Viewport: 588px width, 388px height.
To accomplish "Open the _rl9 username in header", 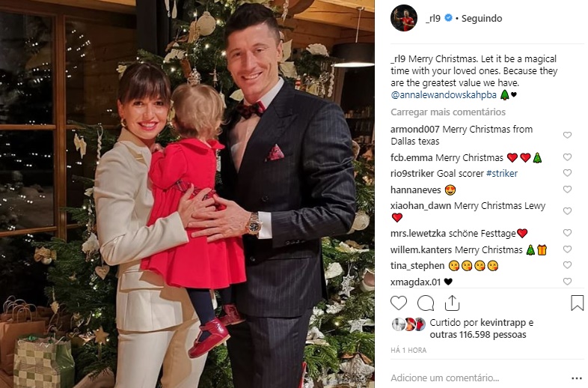I will [433, 19].
